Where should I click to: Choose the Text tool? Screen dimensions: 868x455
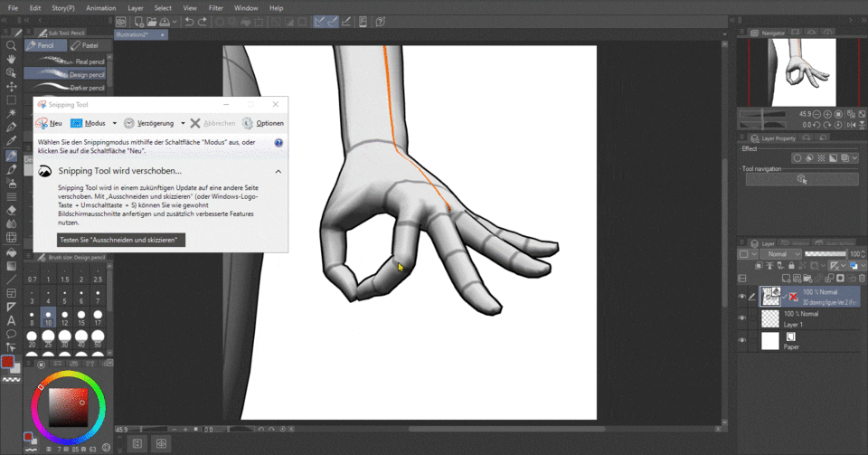click(11, 320)
